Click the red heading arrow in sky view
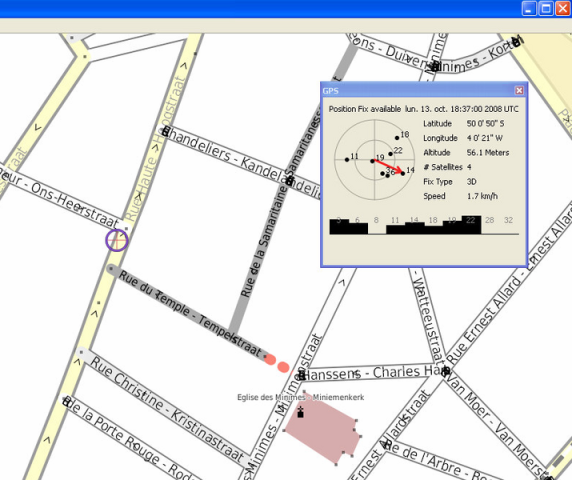Image resolution: width=572 pixels, height=480 pixels. click(x=389, y=167)
